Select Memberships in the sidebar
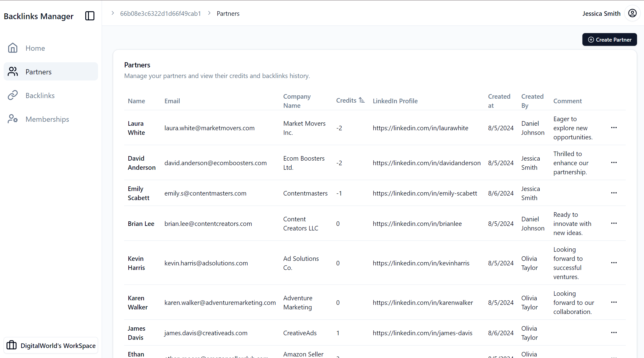 coord(47,119)
